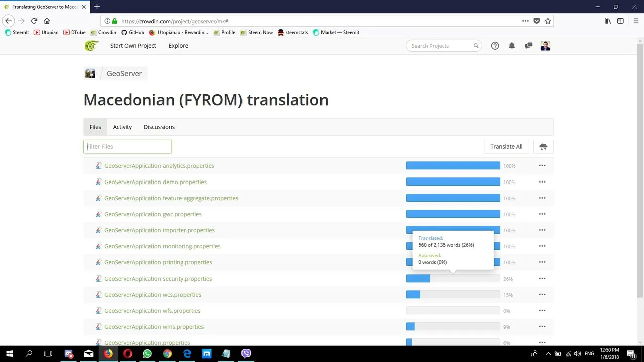Open GeoServerApplication analytics.properties file
The height and width of the screenshot is (362, 644).
159,166
